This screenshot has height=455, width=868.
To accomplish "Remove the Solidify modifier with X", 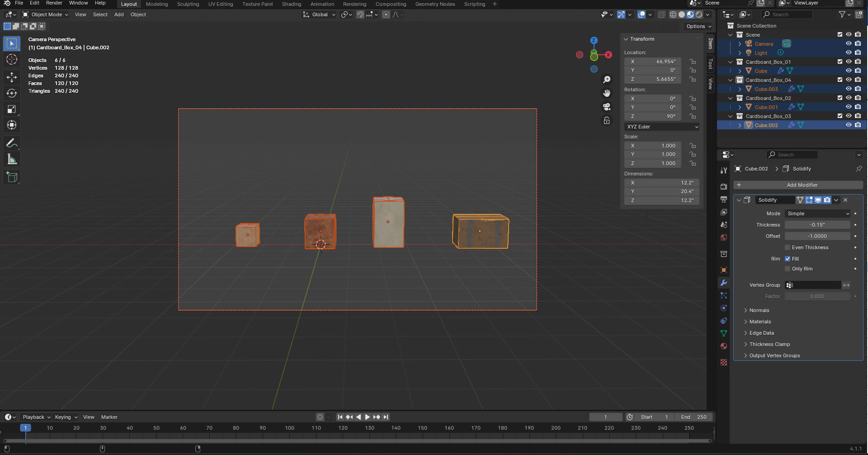I will (x=845, y=200).
